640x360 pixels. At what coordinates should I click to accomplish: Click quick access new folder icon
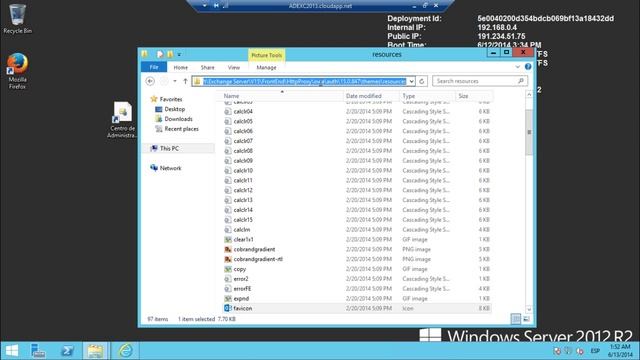[x=170, y=54]
